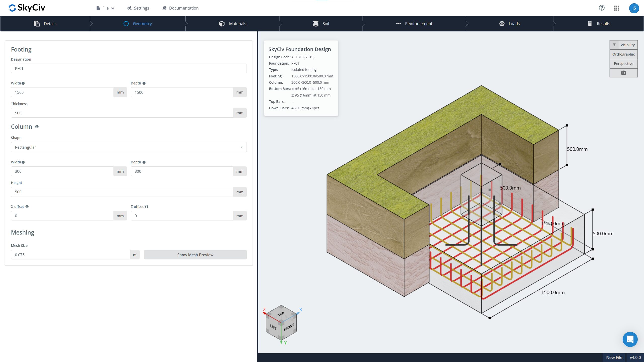Click the footing Width input
This screenshot has height=362, width=644.
[x=62, y=92]
